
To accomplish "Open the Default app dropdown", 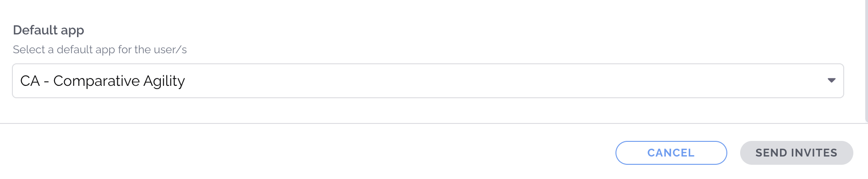I will tap(428, 81).
